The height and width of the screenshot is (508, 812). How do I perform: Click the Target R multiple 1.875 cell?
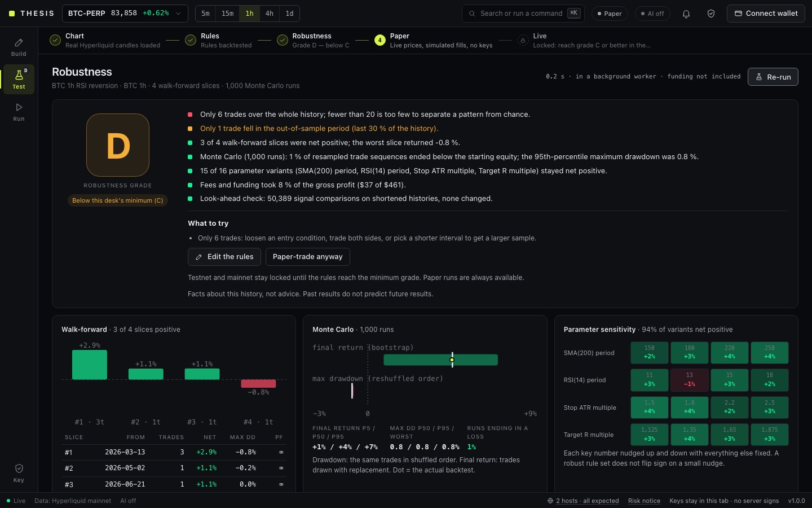[770, 434]
